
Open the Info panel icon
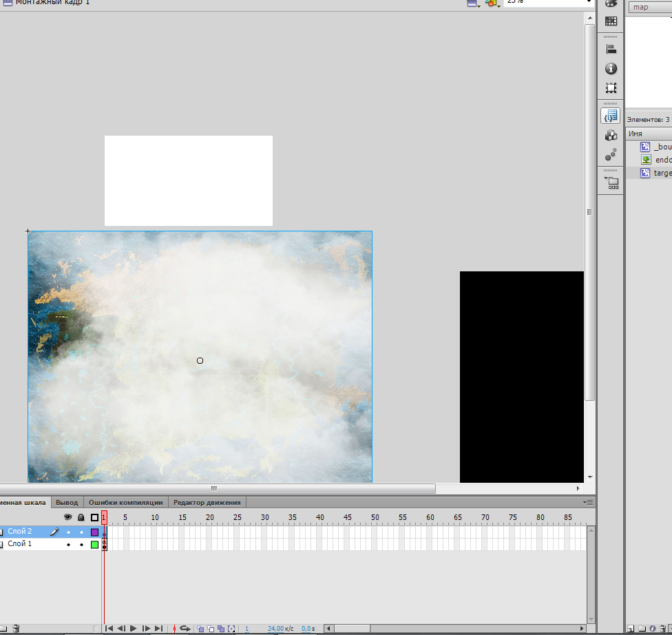pyautogui.click(x=611, y=69)
